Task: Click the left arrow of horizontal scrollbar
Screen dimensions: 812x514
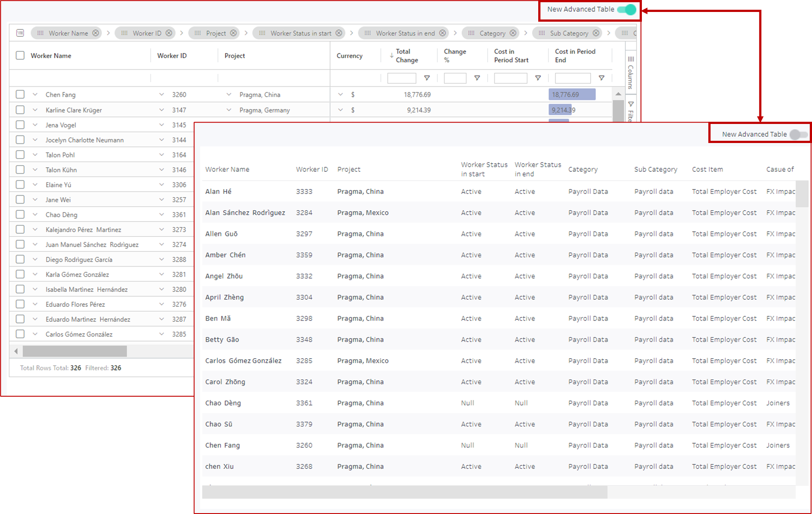Action: (x=16, y=352)
